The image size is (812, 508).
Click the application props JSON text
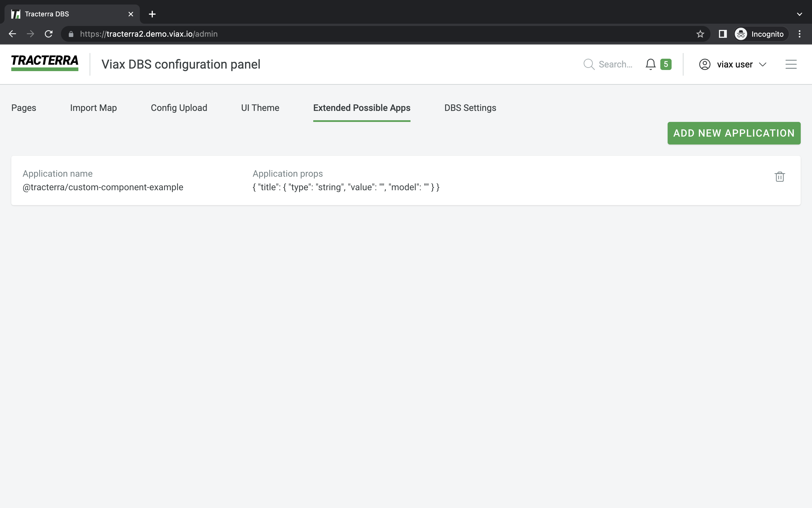[x=346, y=187]
